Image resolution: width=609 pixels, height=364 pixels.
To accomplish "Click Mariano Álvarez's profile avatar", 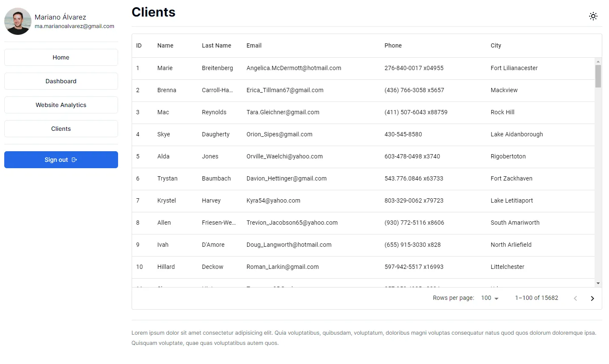I will pos(18,21).
